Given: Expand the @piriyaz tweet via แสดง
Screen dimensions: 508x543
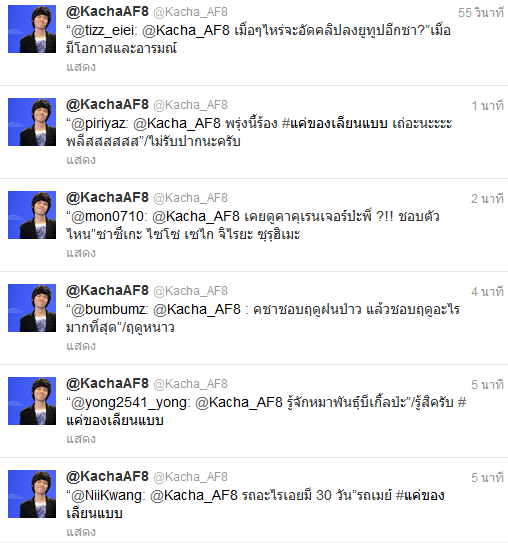Looking at the screenshot, I should pyautogui.click(x=81, y=160).
